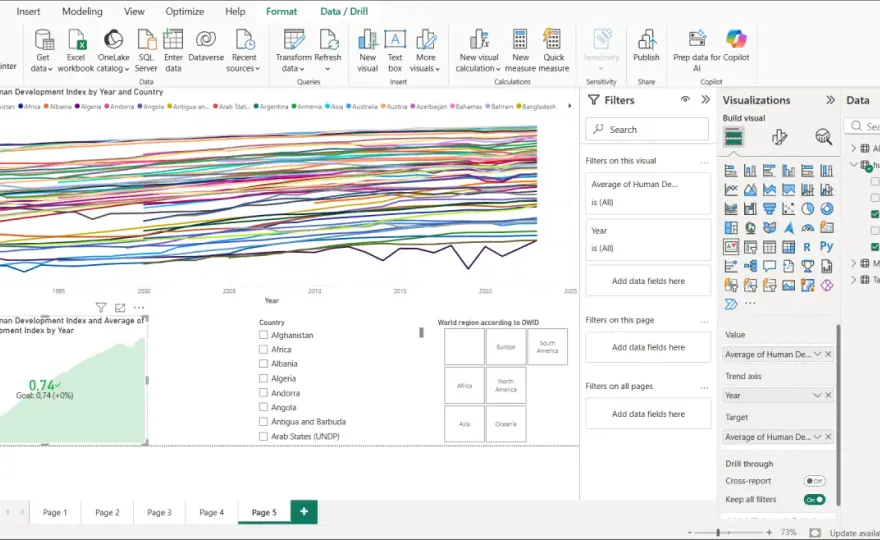Screen dimensions: 880x540
Task: Select the KPI visual
Action: 731,247
